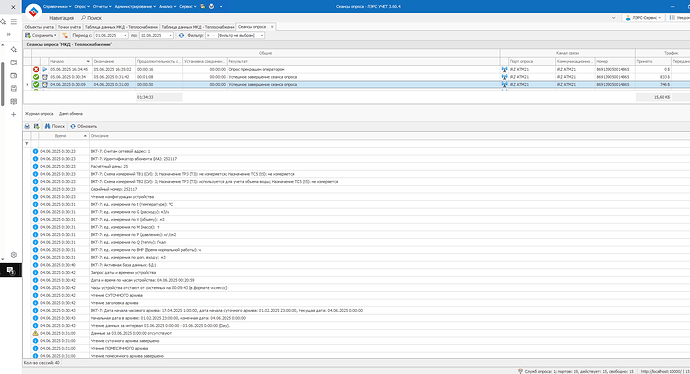Screen dimensions: 690x374
Task: Click the filter row funnel in journal grid
Action: 27,143
